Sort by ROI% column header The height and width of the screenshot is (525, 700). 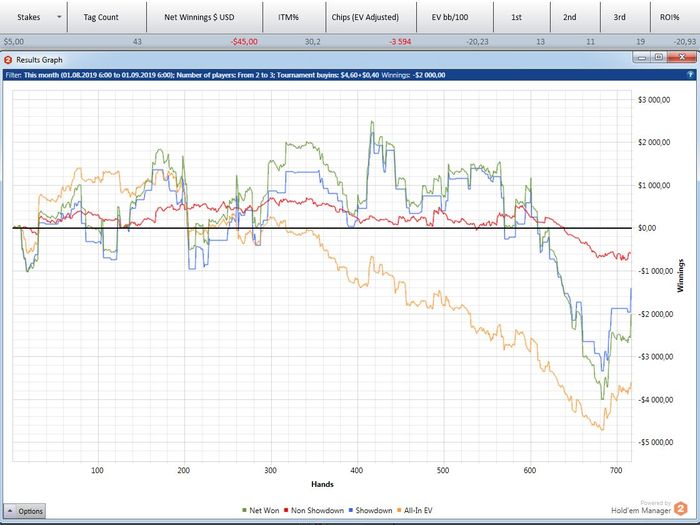[669, 17]
